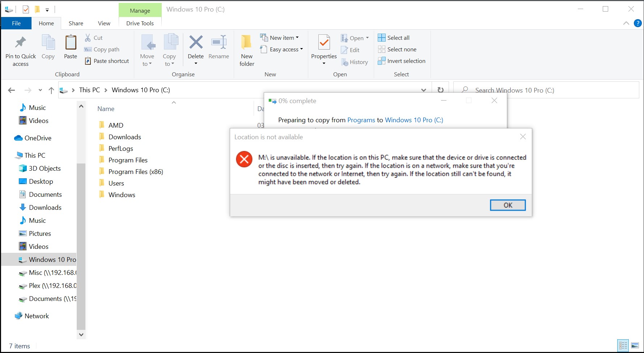Open Explorer Help question mark icon
644x353 pixels.
pos(638,23)
